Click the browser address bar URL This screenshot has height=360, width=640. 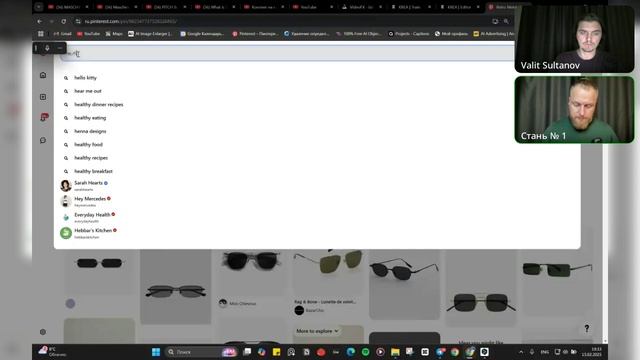pos(131,21)
